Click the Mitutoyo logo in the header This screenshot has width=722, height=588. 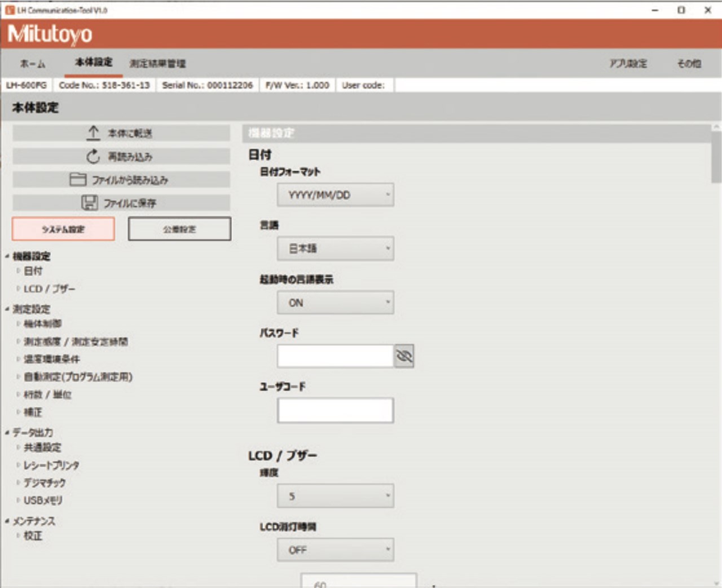point(50,34)
